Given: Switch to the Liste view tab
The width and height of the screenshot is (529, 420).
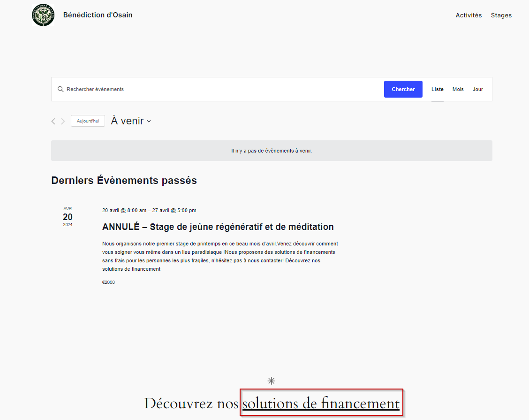Looking at the screenshot, I should 437,89.
